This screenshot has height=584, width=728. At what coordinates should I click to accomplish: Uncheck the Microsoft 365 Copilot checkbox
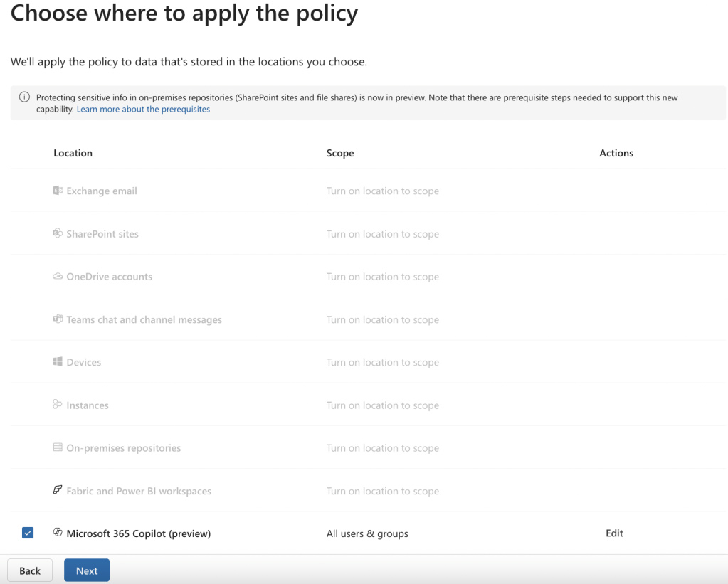pyautogui.click(x=28, y=533)
